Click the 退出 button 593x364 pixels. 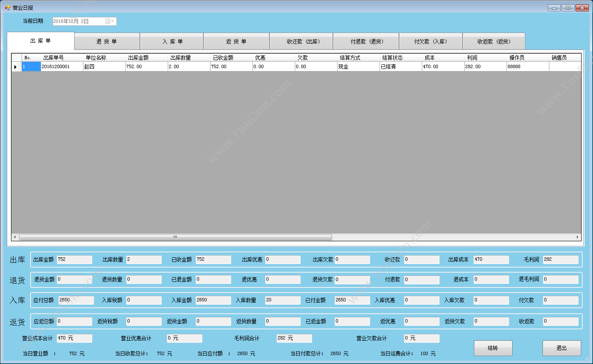click(x=562, y=348)
